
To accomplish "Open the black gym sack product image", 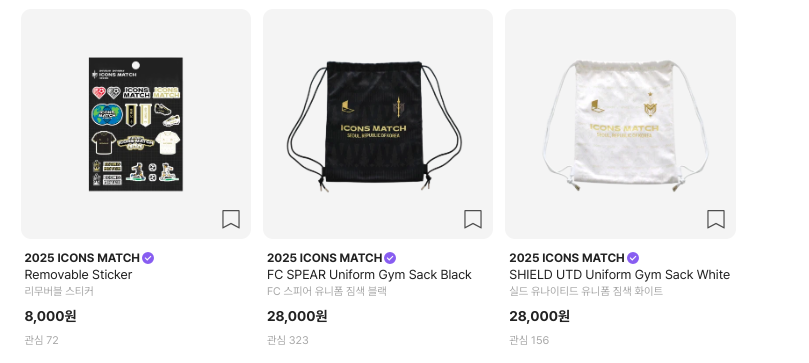I will 378,124.
